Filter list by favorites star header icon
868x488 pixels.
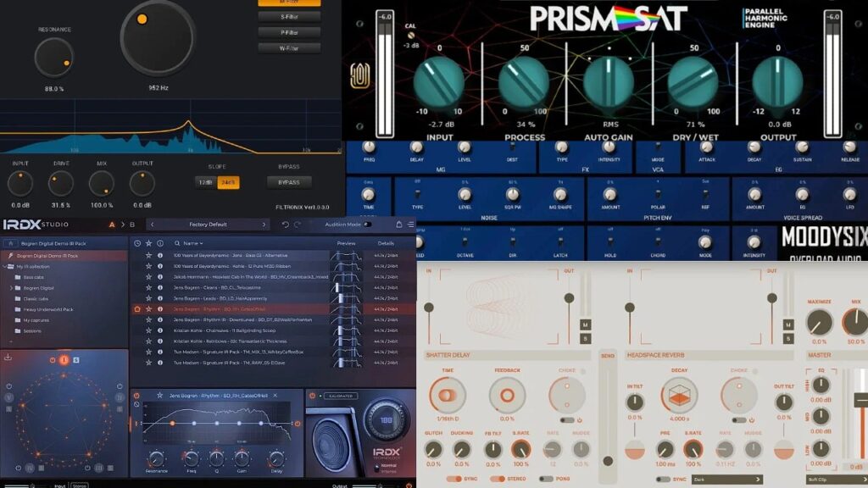148,243
